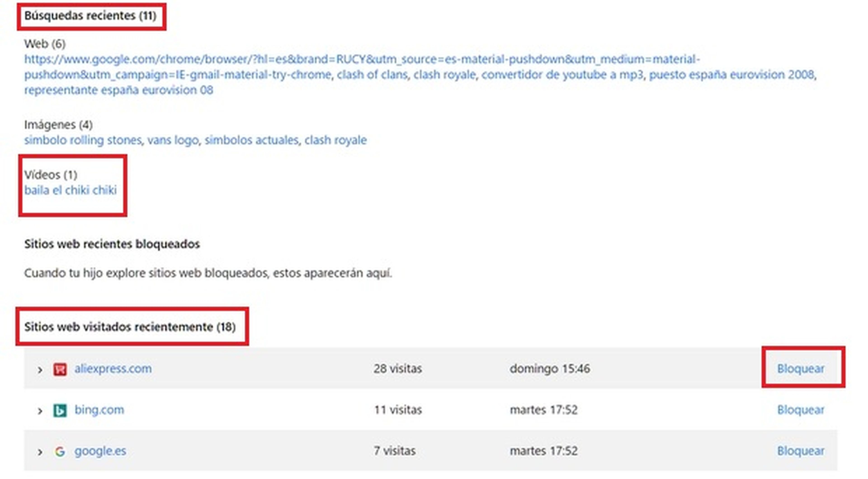
Task: Select the 'Búsquedas recientes (11)' heading
Action: (90, 16)
